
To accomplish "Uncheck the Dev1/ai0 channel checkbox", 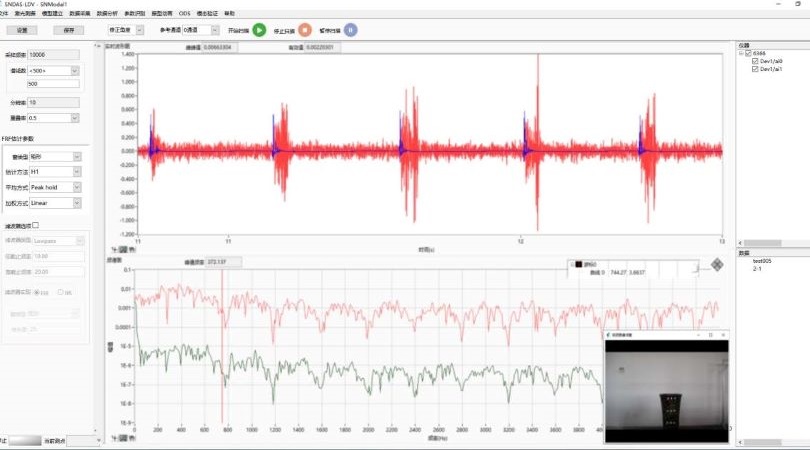I will point(755,61).
